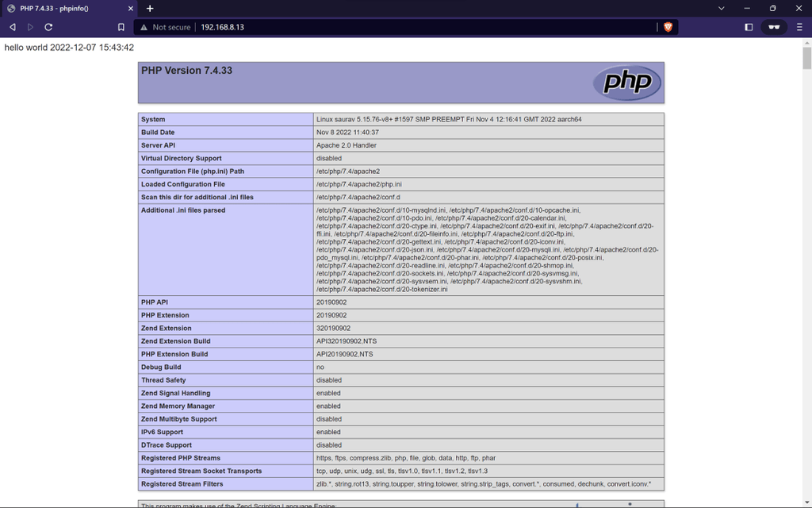Viewport: 812px width, 508px height.
Task: Click 'hello world 2022-12-07 15:43:42' text
Action: [x=69, y=48]
